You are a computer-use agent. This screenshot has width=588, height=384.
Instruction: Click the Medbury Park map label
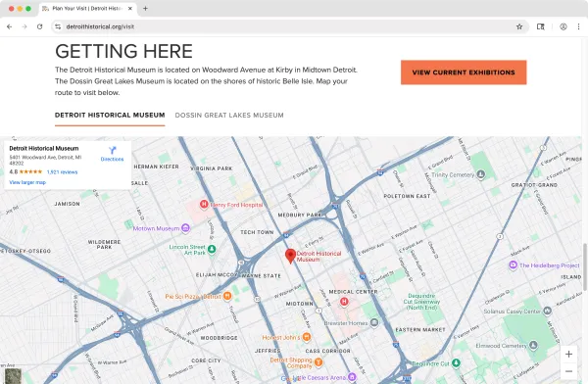(x=300, y=215)
